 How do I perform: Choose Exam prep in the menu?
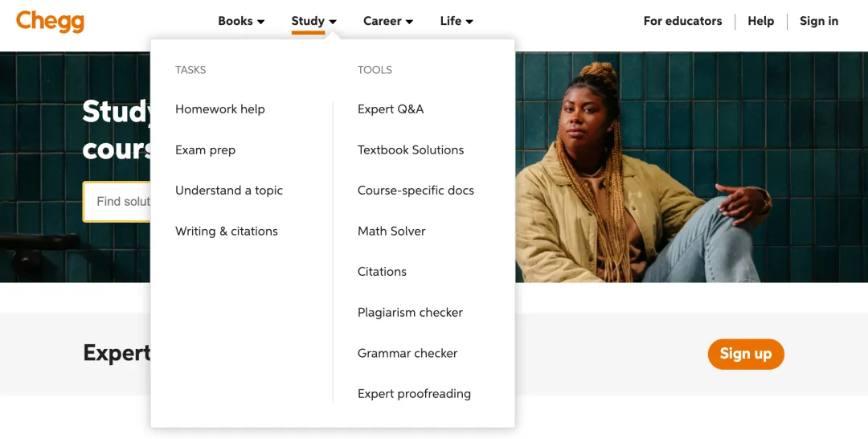pyautogui.click(x=205, y=150)
